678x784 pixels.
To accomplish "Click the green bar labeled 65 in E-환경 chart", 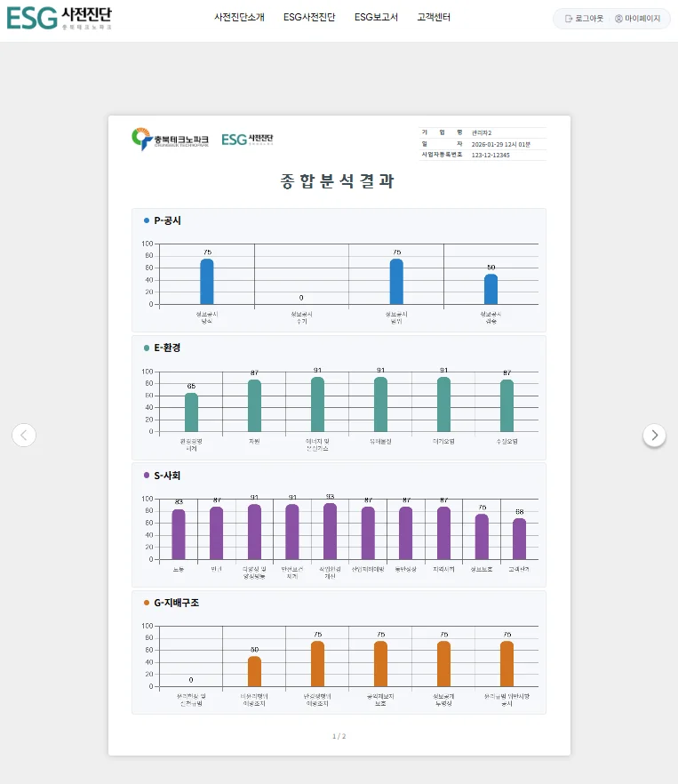I will tap(192, 412).
